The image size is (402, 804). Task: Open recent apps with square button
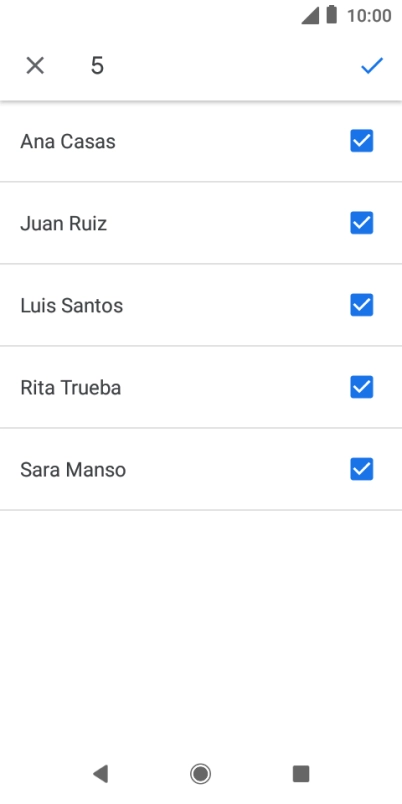(301, 773)
